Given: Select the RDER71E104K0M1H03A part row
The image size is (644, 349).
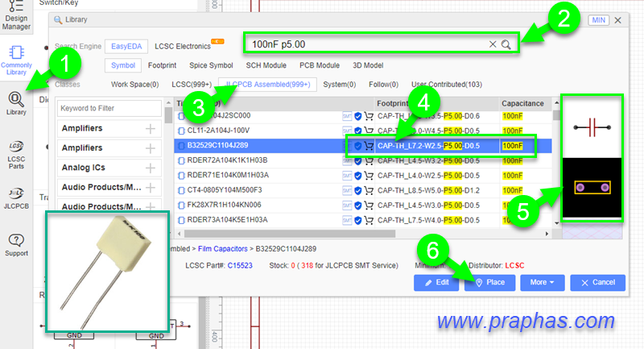Looking at the screenshot, I should (363, 176).
